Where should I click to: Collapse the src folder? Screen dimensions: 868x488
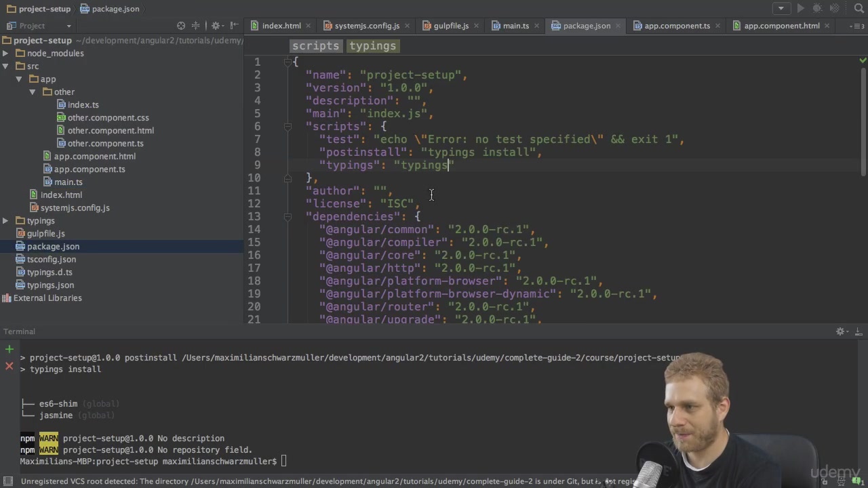tap(5, 66)
